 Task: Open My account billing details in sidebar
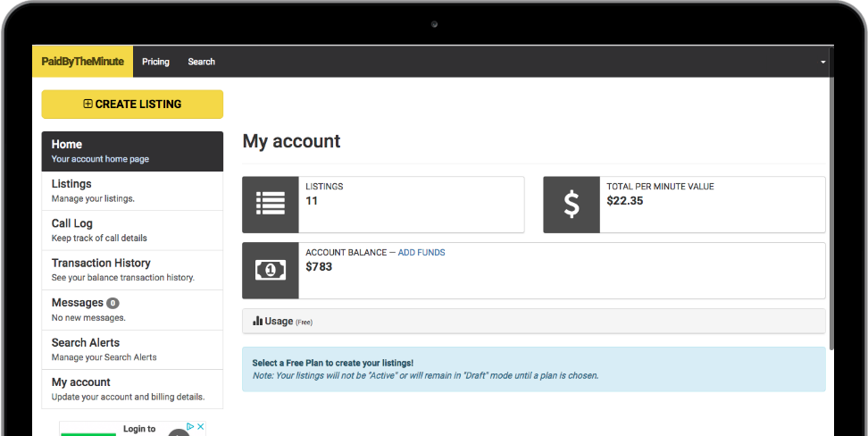[x=132, y=389]
